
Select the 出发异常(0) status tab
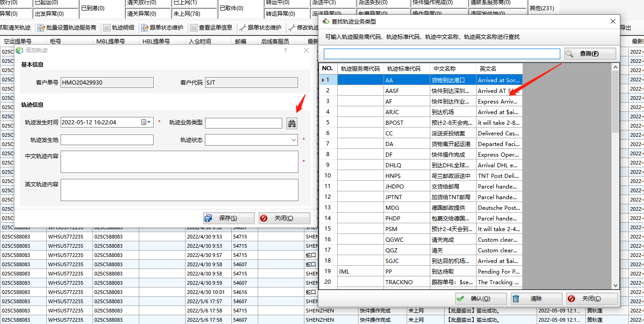pos(56,14)
